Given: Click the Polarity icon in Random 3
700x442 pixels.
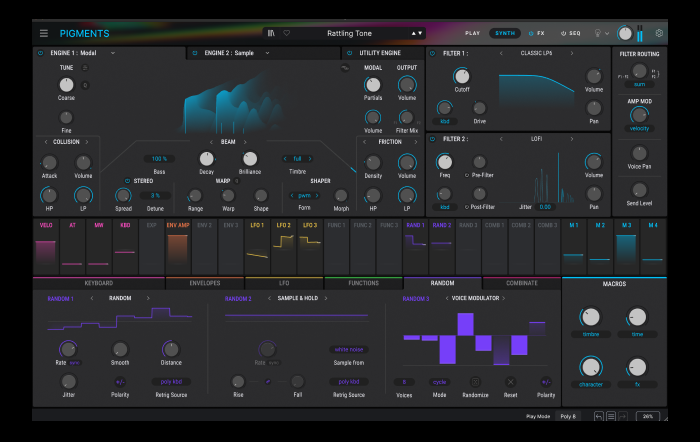Looking at the screenshot, I should [546, 382].
